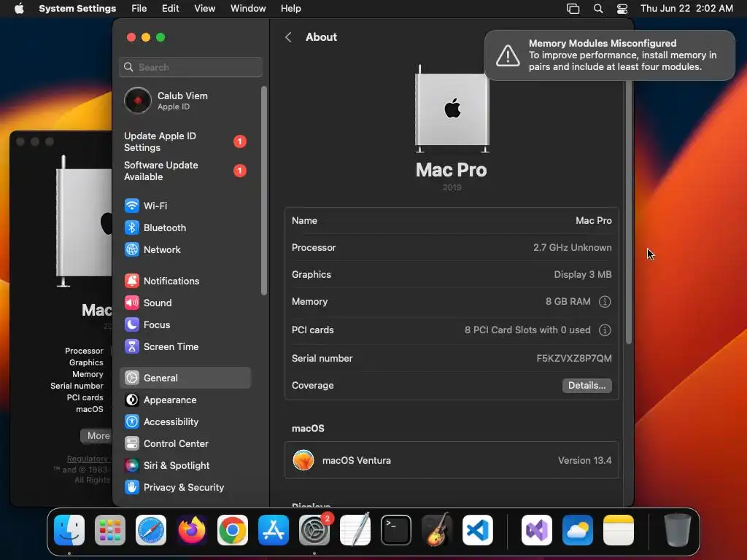Open the Window menu
Screen dimensions: 747x560
(x=248, y=9)
